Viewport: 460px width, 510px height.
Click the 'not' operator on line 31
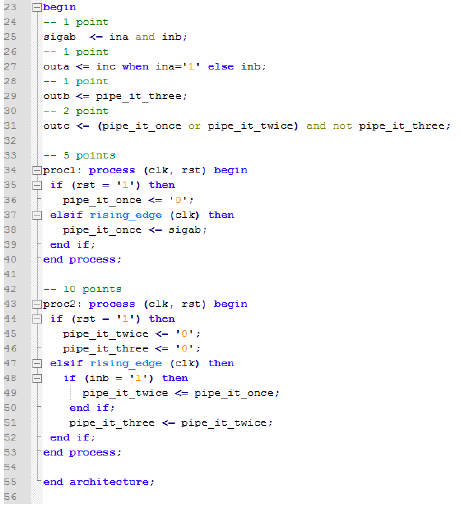point(342,126)
